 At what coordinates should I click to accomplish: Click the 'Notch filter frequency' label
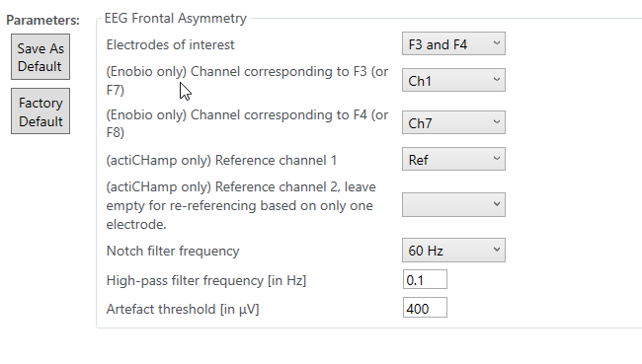(173, 251)
